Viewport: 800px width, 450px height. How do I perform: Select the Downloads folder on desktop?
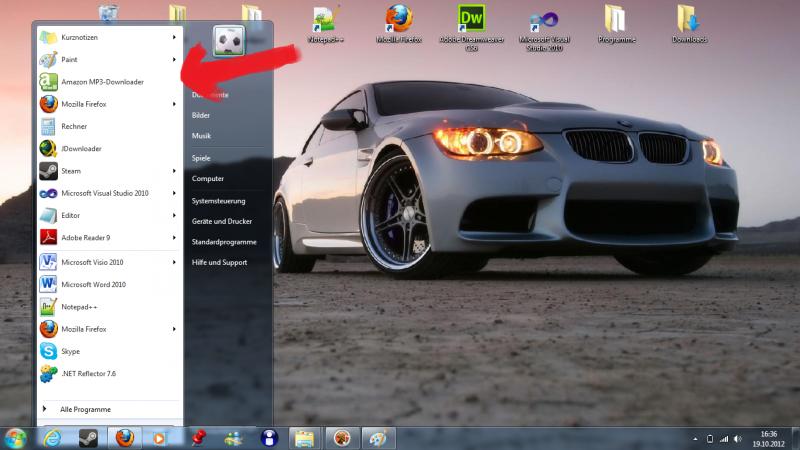pyautogui.click(x=689, y=24)
